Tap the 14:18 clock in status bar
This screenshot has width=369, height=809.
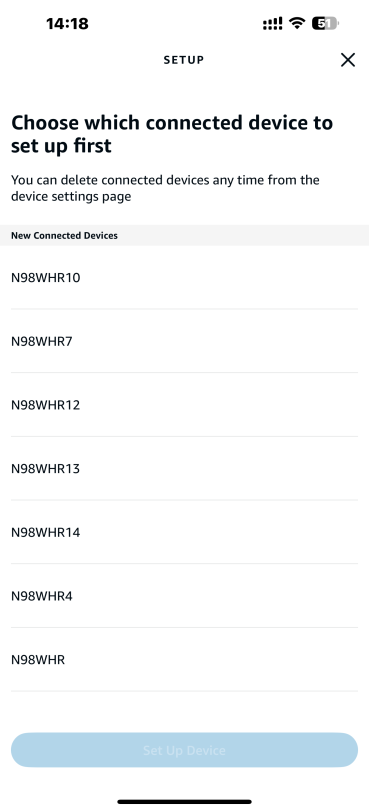tap(67, 23)
